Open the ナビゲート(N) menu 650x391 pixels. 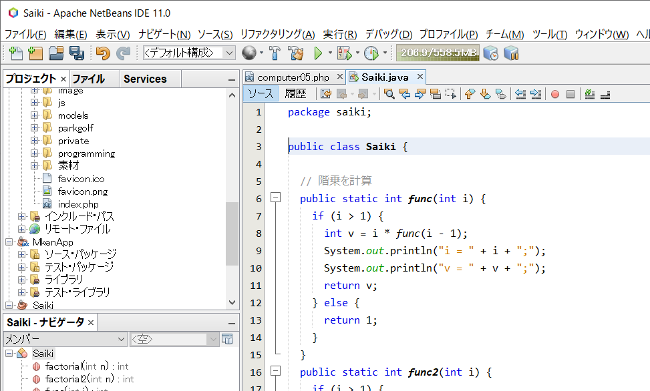pos(164,34)
